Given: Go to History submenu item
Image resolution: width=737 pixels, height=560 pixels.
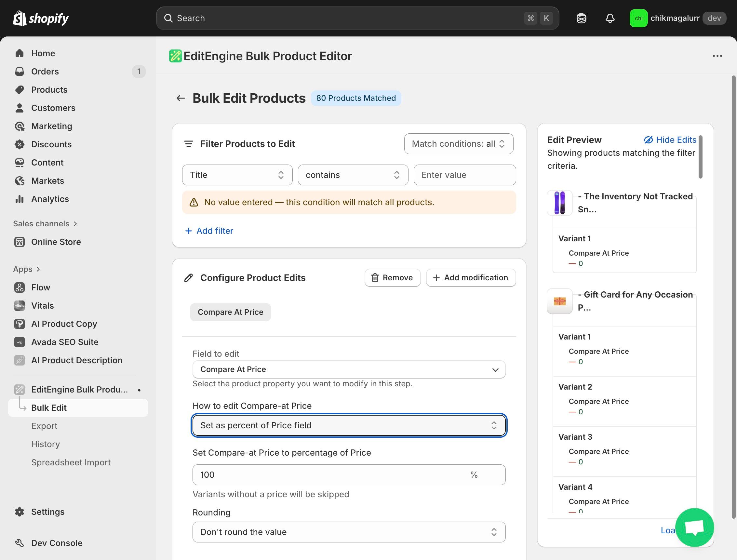Looking at the screenshot, I should (x=45, y=444).
